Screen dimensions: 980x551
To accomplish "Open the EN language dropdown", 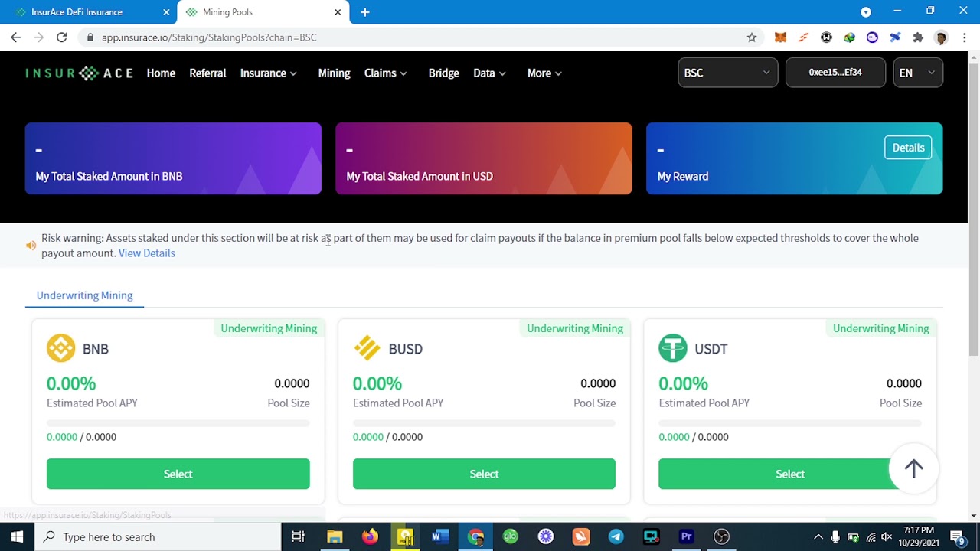I will click(x=917, y=73).
